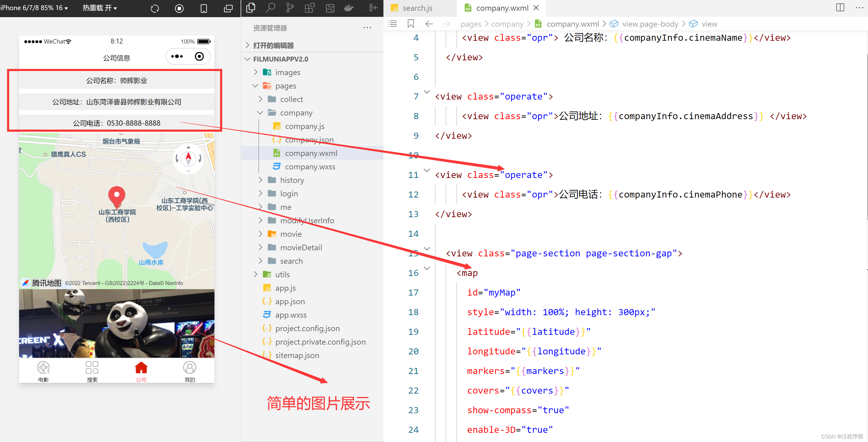Toggle hot reload dropdown 热重载 开
This screenshot has width=868, height=442.
tap(100, 8)
